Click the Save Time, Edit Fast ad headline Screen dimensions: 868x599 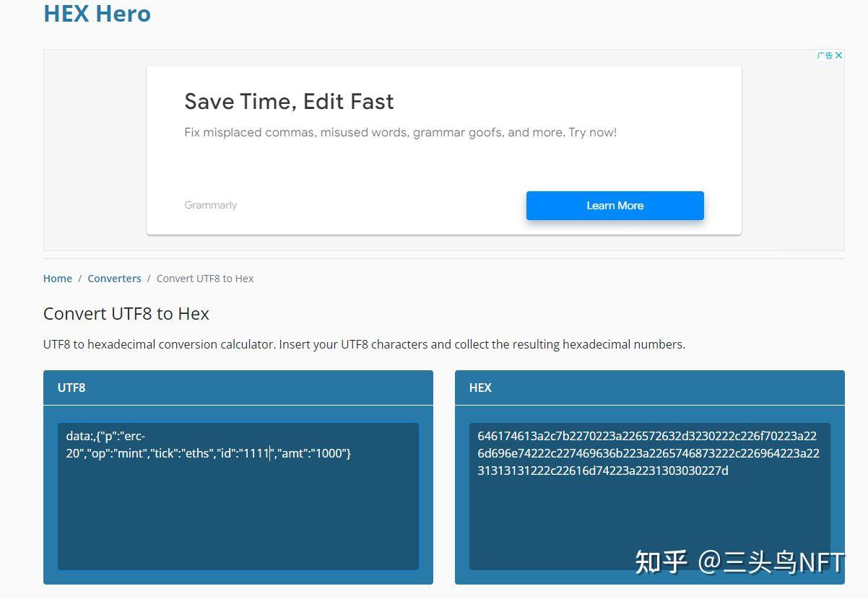(289, 101)
